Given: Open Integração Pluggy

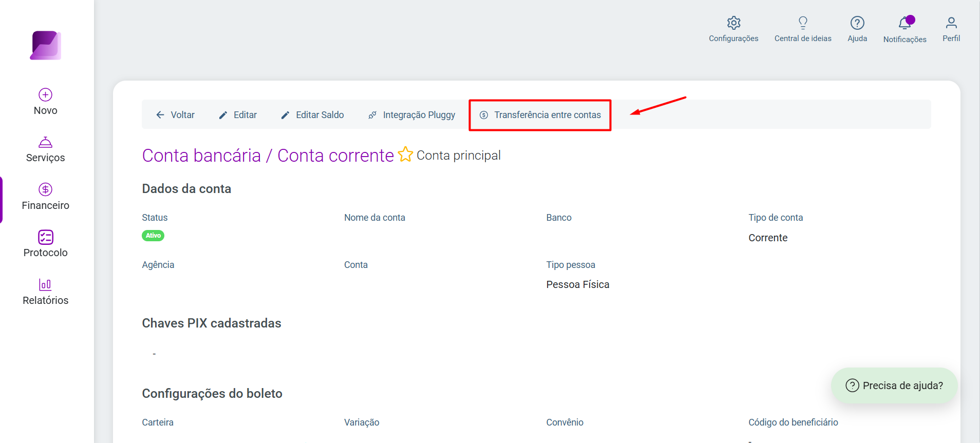Looking at the screenshot, I should tap(411, 115).
